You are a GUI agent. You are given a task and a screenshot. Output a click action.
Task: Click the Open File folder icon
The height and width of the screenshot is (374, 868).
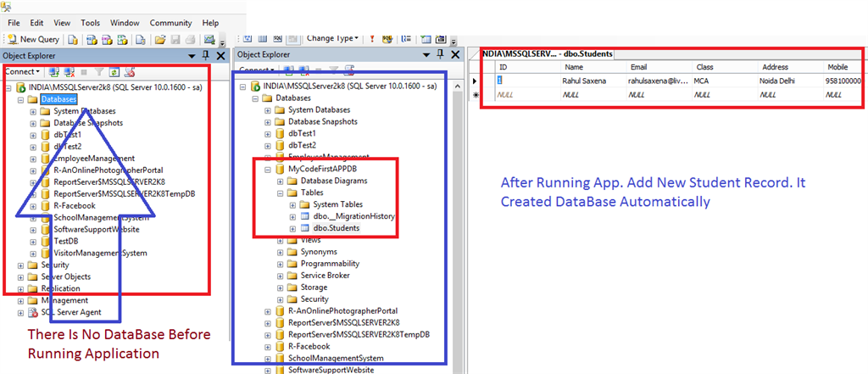click(x=160, y=39)
